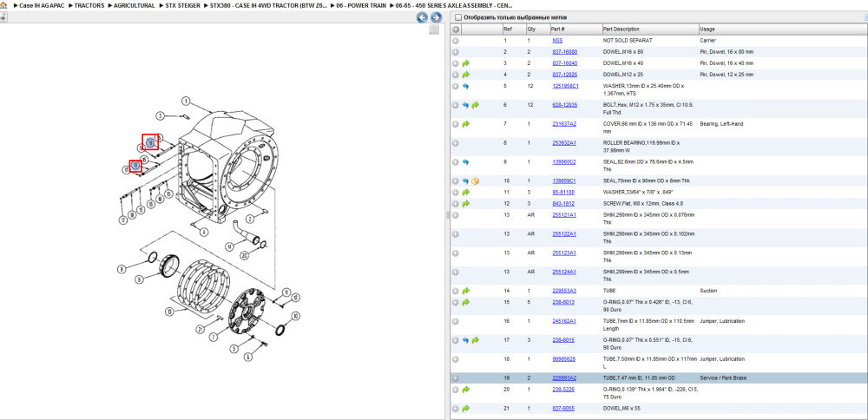The image size is (868, 420).
Task: Click blue arrow icon for bolt 628-12035
Action: coord(465,105)
